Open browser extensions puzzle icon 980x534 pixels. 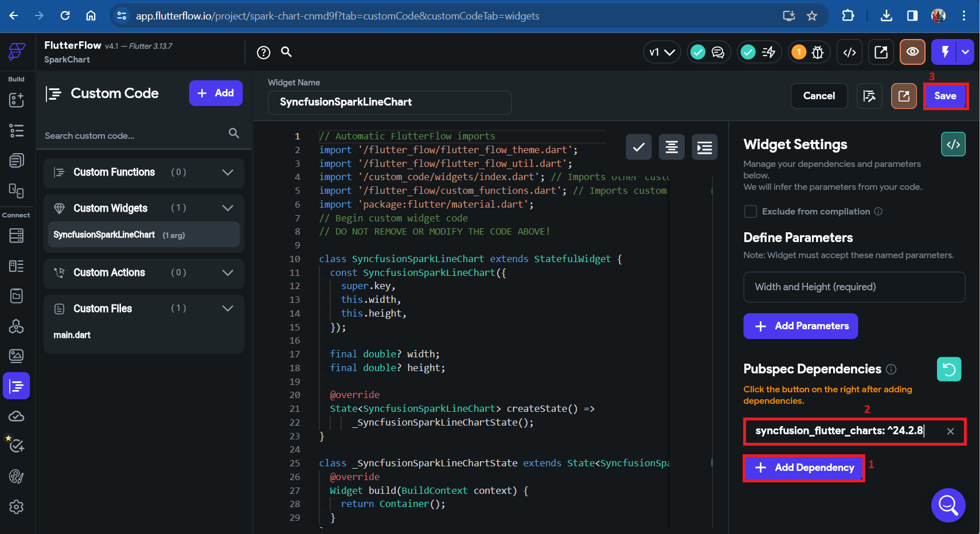pos(848,16)
